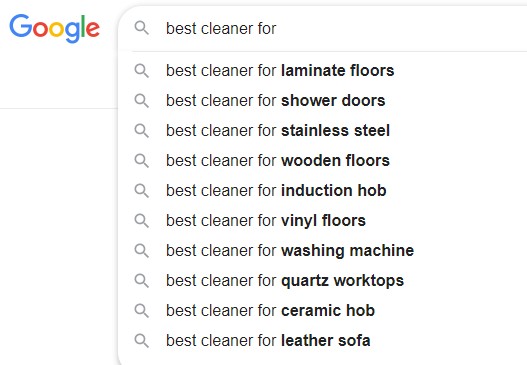Click search icon beside vinyl floors suggestion

[141, 220]
